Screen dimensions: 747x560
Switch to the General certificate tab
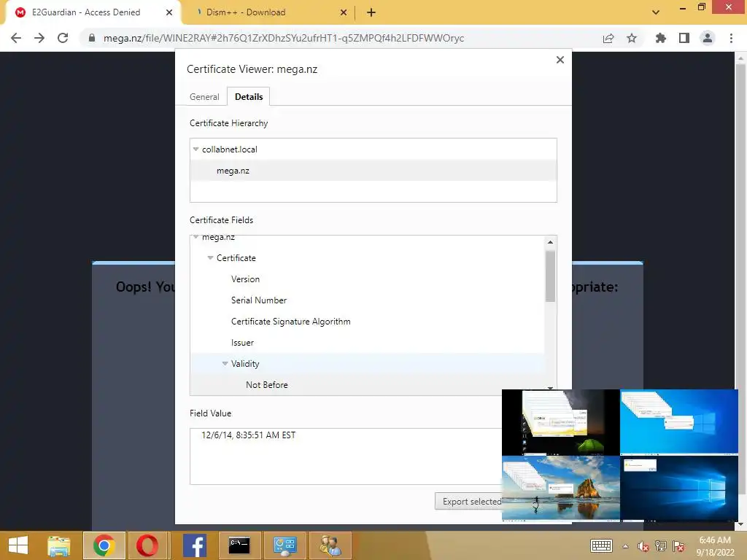tap(204, 97)
